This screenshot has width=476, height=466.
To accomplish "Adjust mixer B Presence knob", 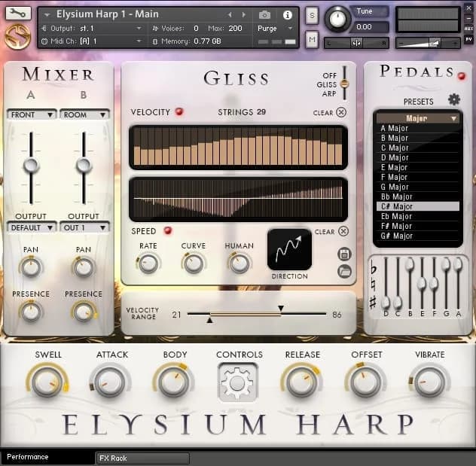I will (84, 312).
